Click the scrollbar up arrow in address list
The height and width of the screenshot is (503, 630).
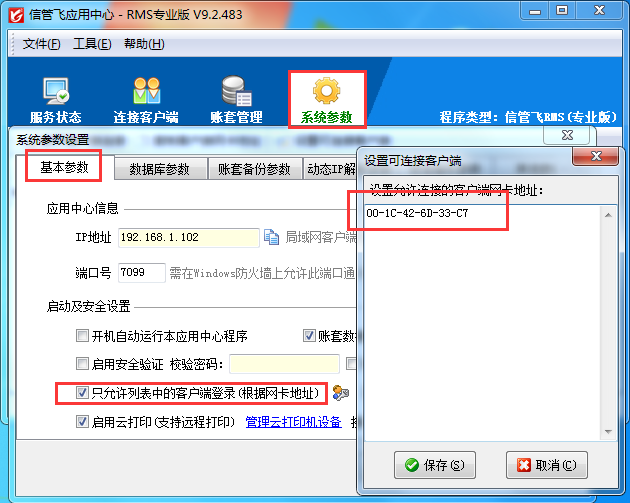click(x=608, y=215)
